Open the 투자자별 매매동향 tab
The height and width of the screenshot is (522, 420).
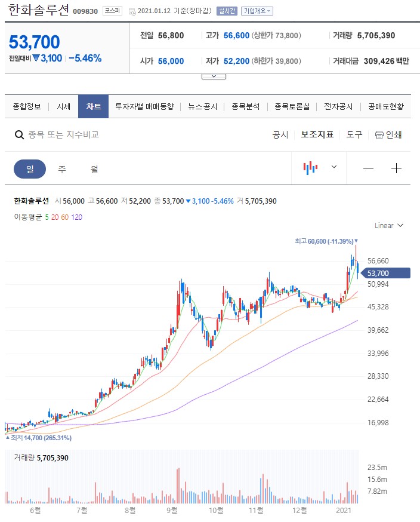144,106
